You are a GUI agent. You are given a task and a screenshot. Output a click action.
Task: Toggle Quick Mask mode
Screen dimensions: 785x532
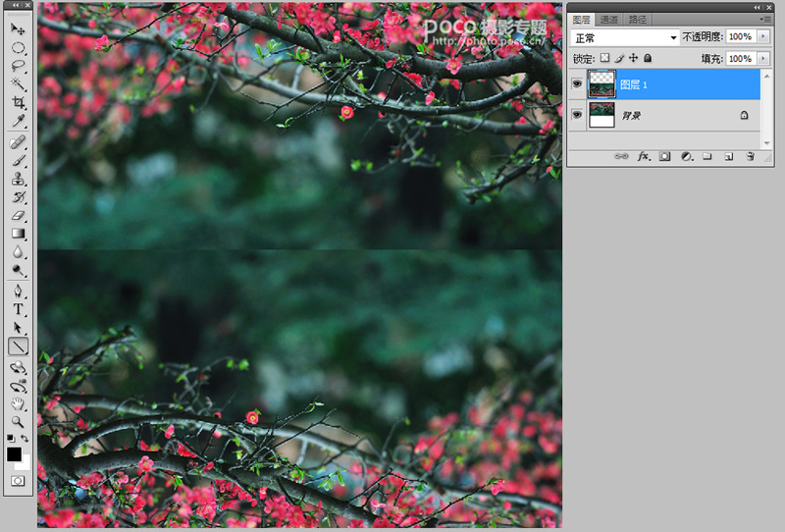click(x=18, y=481)
